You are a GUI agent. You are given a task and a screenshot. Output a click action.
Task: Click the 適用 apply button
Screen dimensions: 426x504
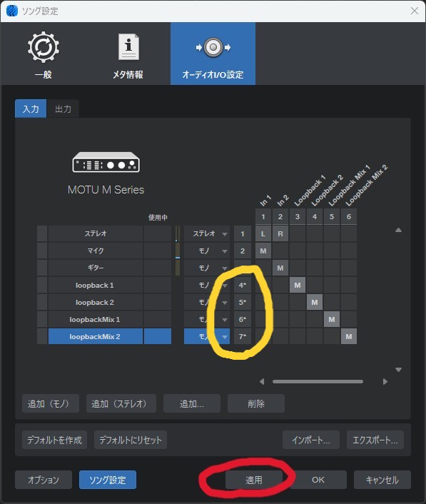(x=254, y=480)
